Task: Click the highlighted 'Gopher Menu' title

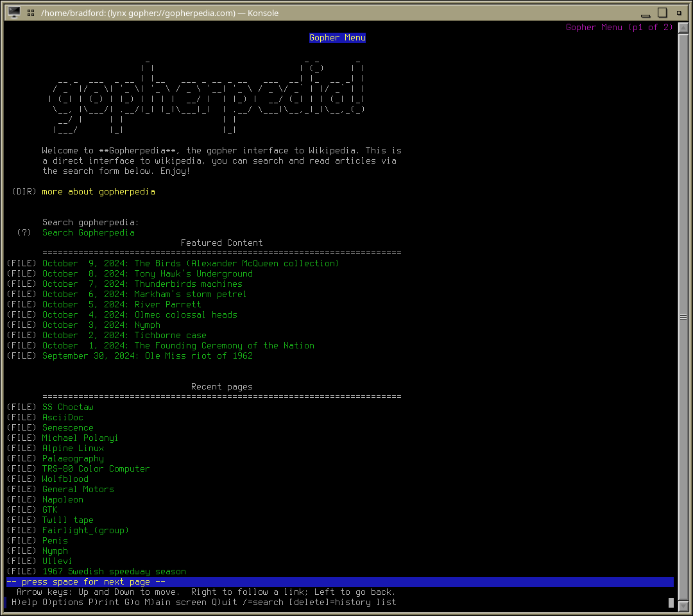Action: 338,38
